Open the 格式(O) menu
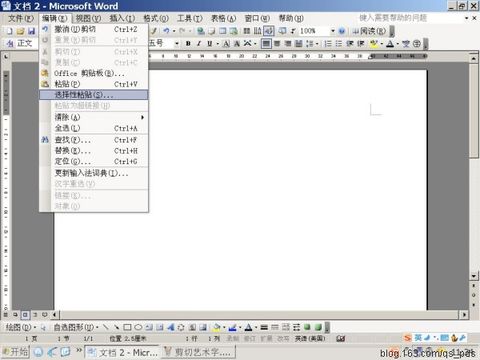Viewport: 480px width, 360px height. [156, 18]
